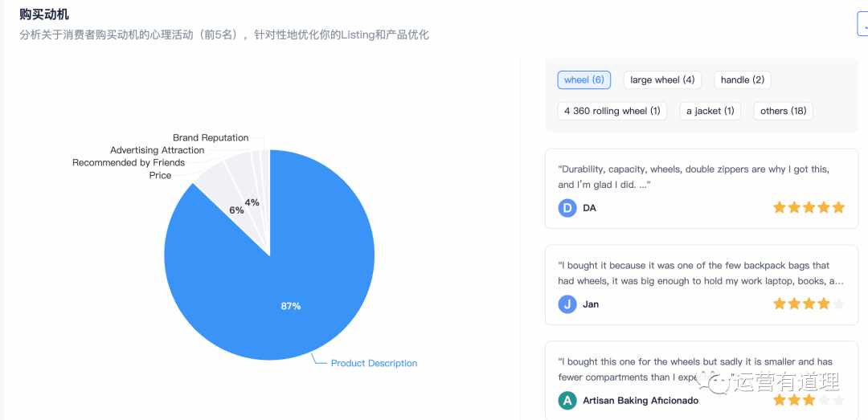The width and height of the screenshot is (868, 420).
Task: Select the "large wheel (4)" keyword tag
Action: pyautogui.click(x=662, y=80)
